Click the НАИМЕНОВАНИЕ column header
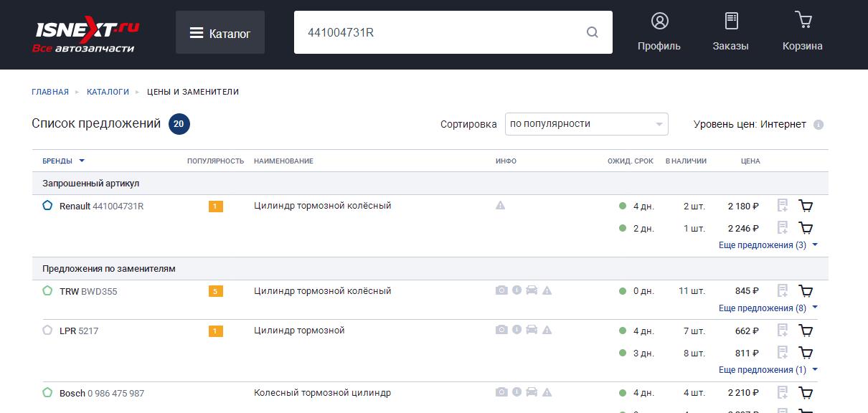Viewport: 868px width, 413px height. point(283,161)
